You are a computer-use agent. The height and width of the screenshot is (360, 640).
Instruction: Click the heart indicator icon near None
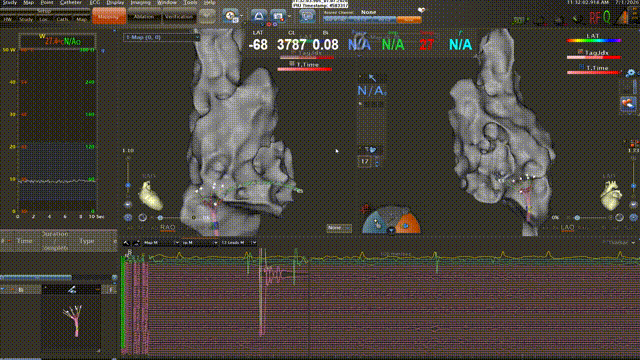pos(421,10)
